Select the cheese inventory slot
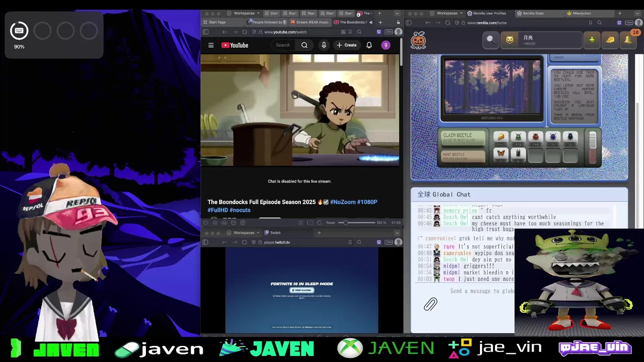Viewport: 644px width, 362px height. (501, 138)
